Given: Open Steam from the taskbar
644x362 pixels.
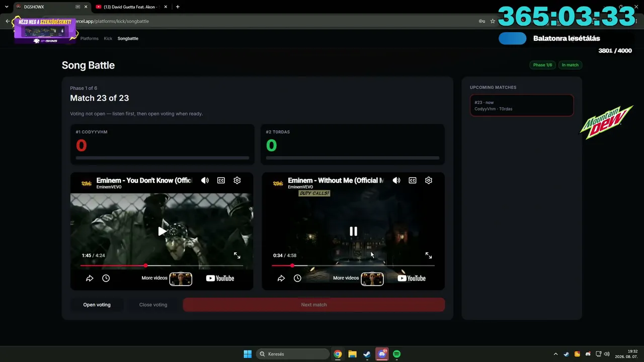Looking at the screenshot, I should pos(367,354).
